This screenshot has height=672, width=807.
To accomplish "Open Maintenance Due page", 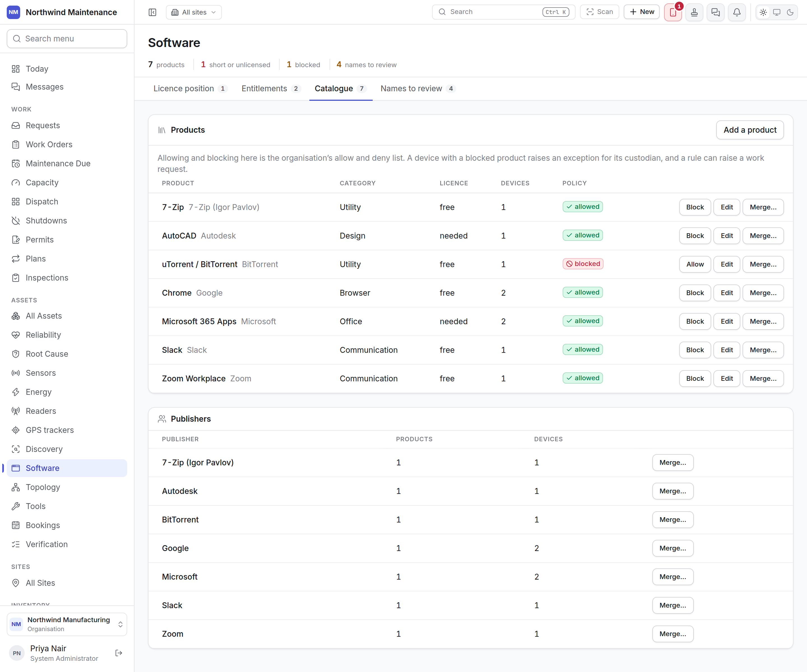I will click(x=67, y=164).
